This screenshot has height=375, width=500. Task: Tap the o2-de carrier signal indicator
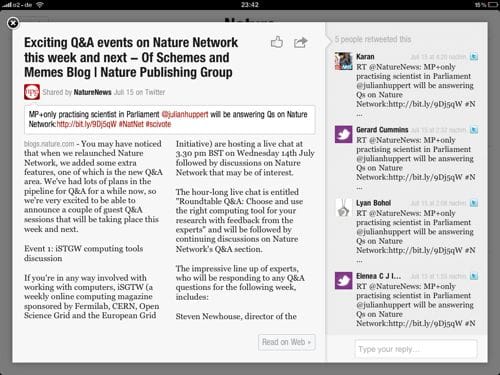pyautogui.click(x=17, y=5)
